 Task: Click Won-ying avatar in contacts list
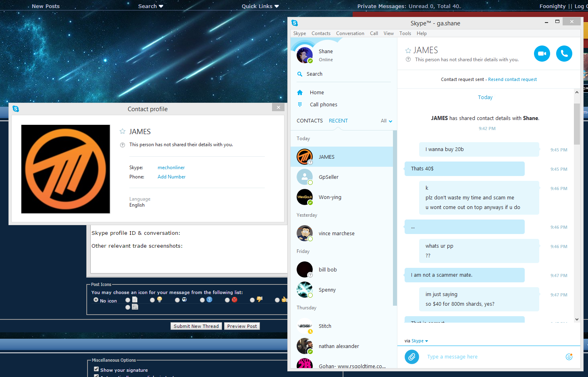pos(305,197)
